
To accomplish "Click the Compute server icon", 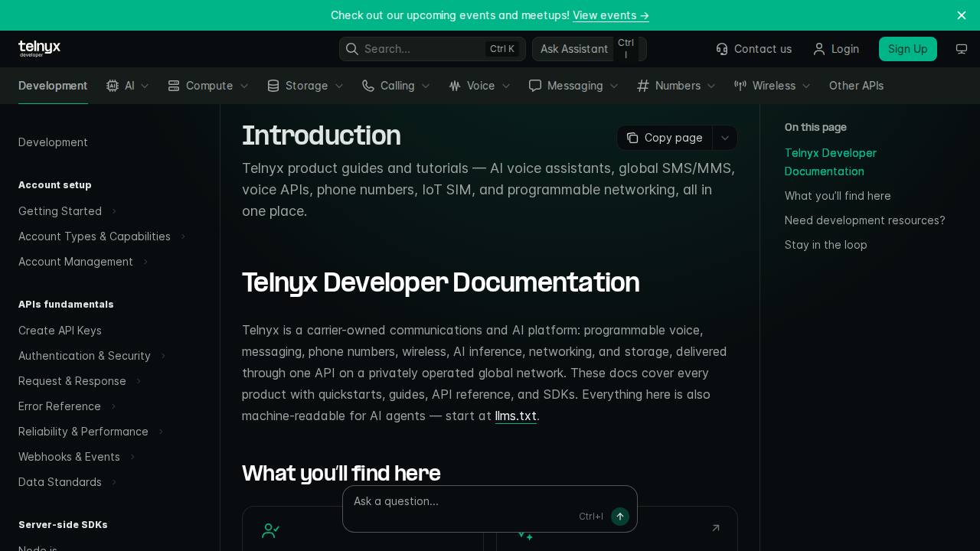I will [x=174, y=86].
